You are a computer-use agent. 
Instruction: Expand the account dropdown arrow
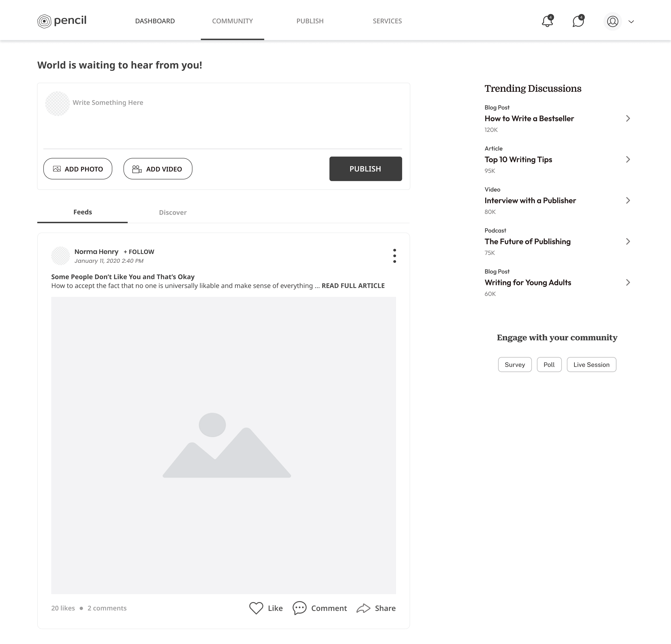coord(631,22)
